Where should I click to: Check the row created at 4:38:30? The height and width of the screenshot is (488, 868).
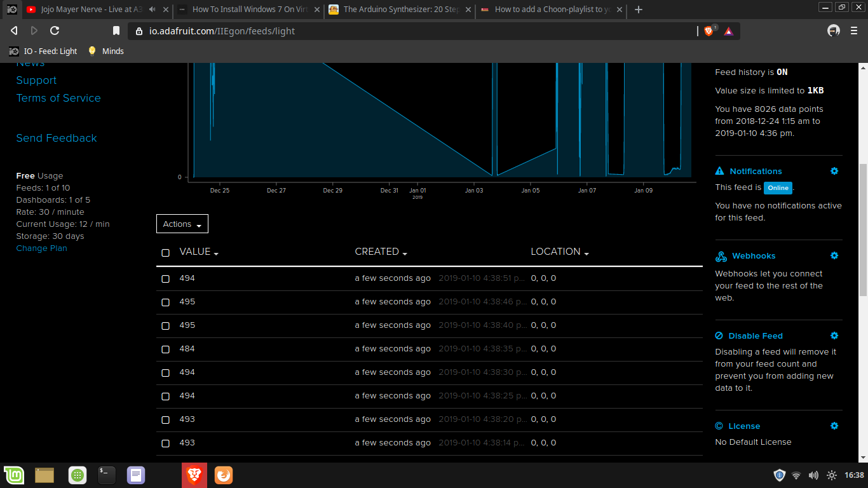(165, 372)
